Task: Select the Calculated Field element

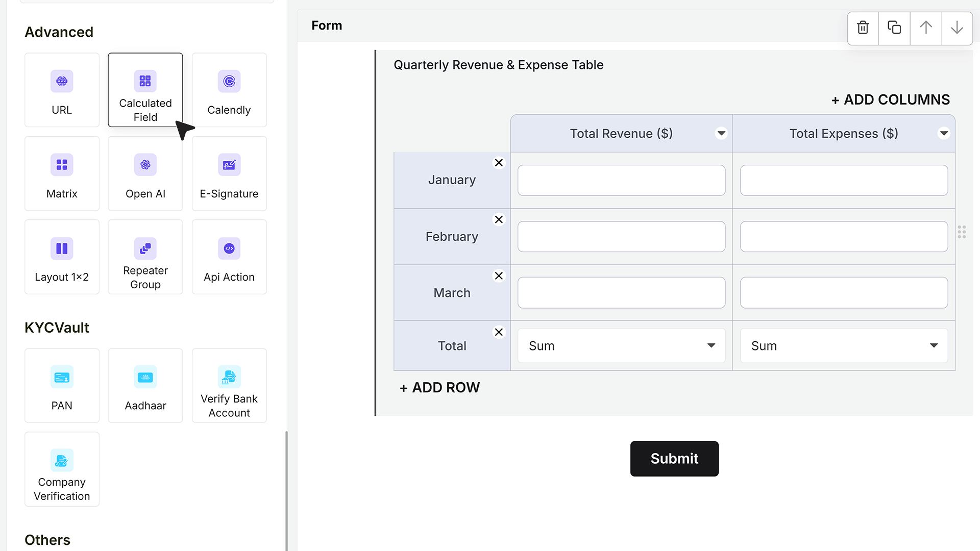Action: pos(145,90)
